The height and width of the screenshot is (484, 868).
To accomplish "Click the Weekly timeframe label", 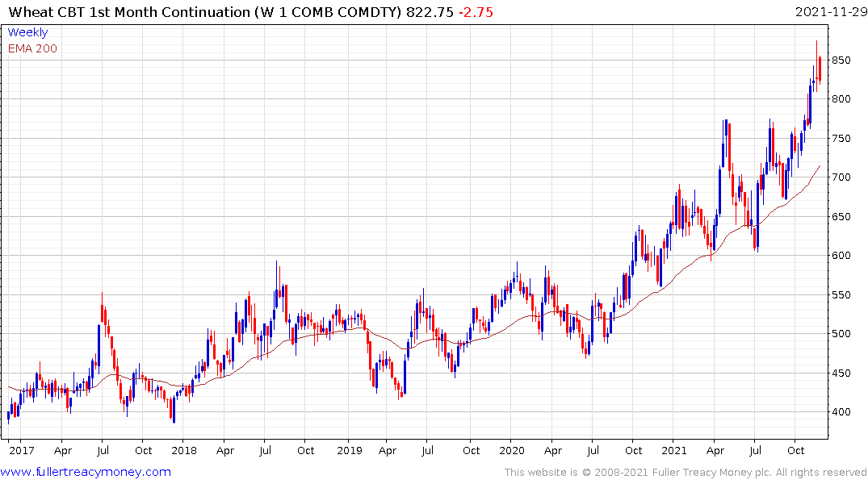I will 27,32.
